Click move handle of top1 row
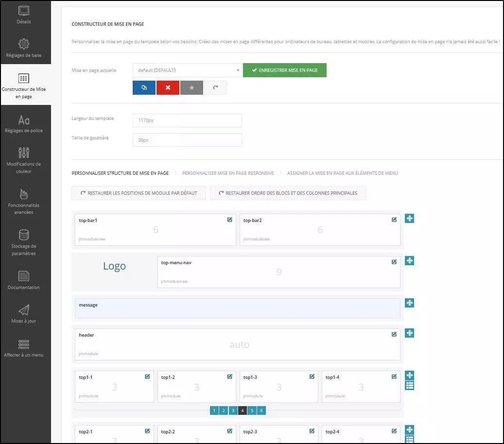504x444 pixels. coord(410,375)
